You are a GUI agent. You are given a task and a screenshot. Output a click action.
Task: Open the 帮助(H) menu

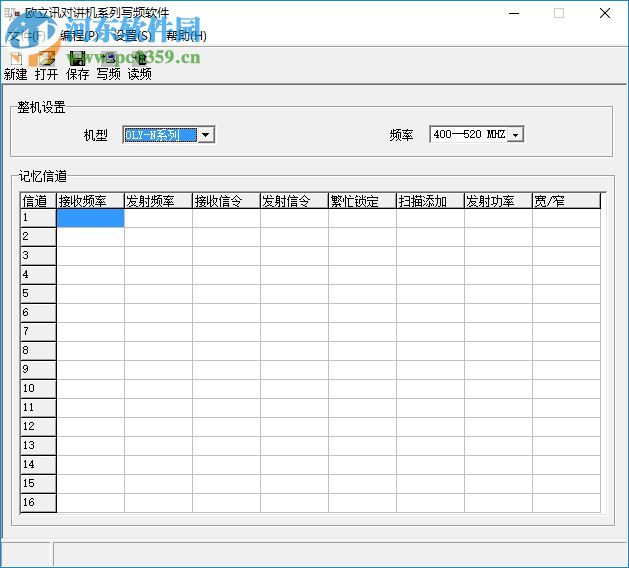(x=186, y=36)
